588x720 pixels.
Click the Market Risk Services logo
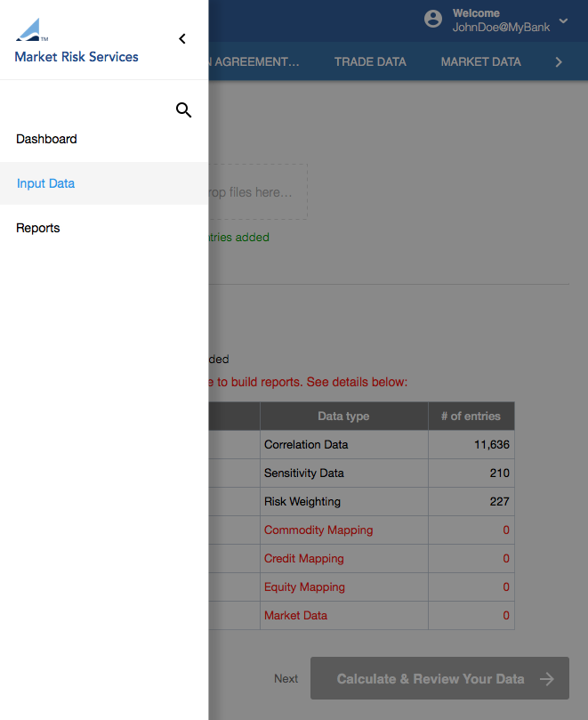76,41
